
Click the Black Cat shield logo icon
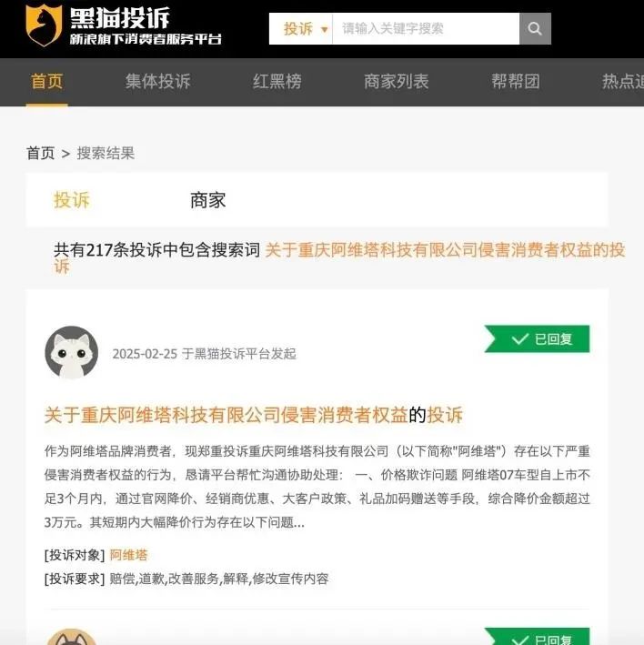(44, 25)
